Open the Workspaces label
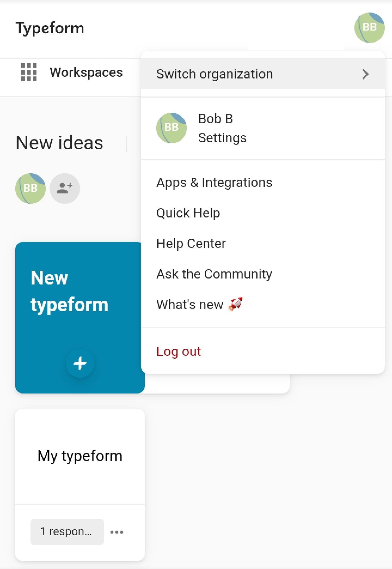This screenshot has width=392, height=569. pyautogui.click(x=86, y=72)
